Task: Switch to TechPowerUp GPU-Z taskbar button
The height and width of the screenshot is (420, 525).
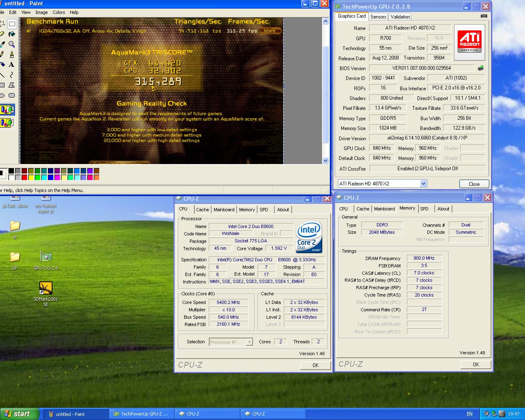Action: [142, 414]
